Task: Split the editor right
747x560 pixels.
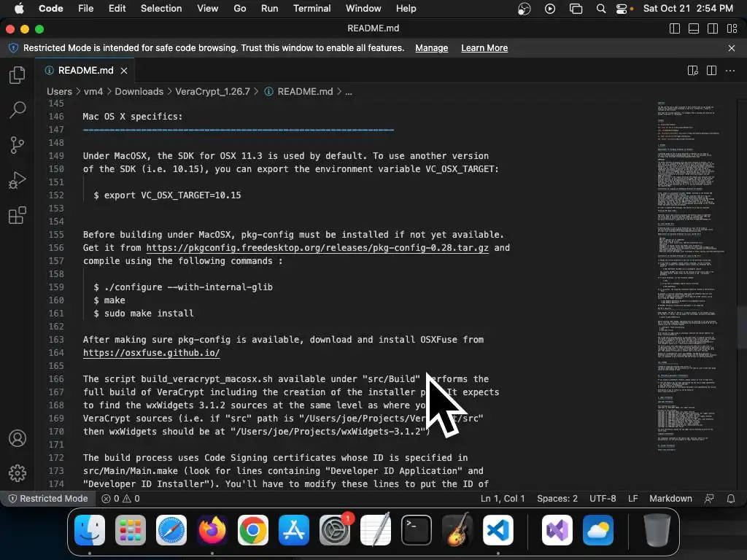Action: 711,71
